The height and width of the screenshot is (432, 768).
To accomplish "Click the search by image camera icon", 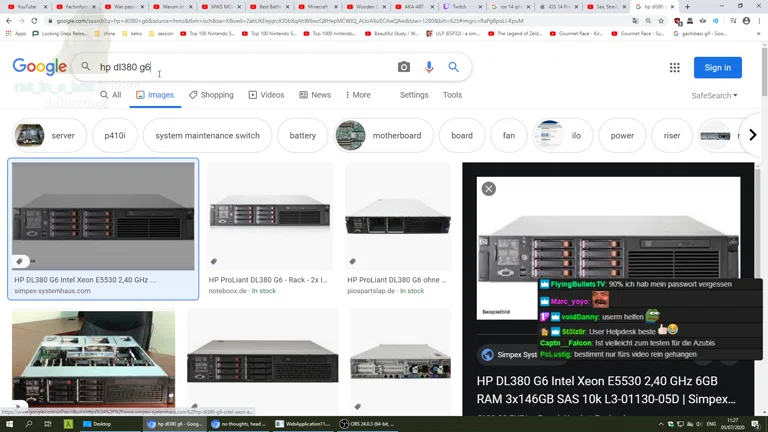I will (x=404, y=67).
